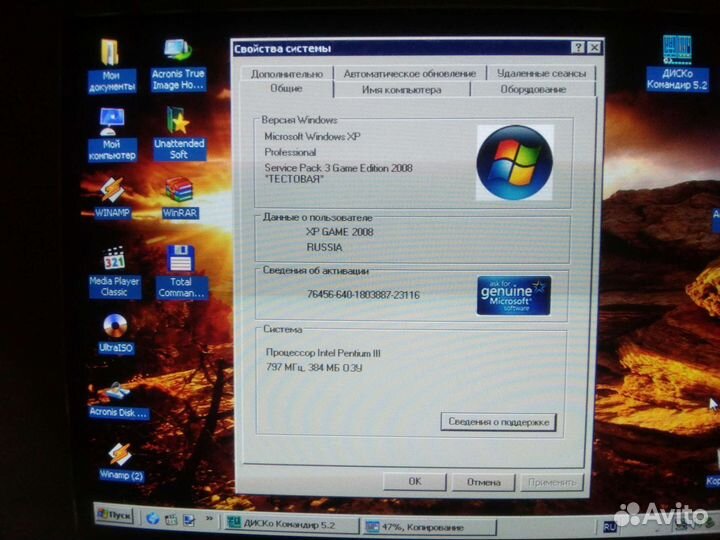Launch the WINAMP desktop shortcut
Viewport: 720px width, 540px height.
(112, 190)
